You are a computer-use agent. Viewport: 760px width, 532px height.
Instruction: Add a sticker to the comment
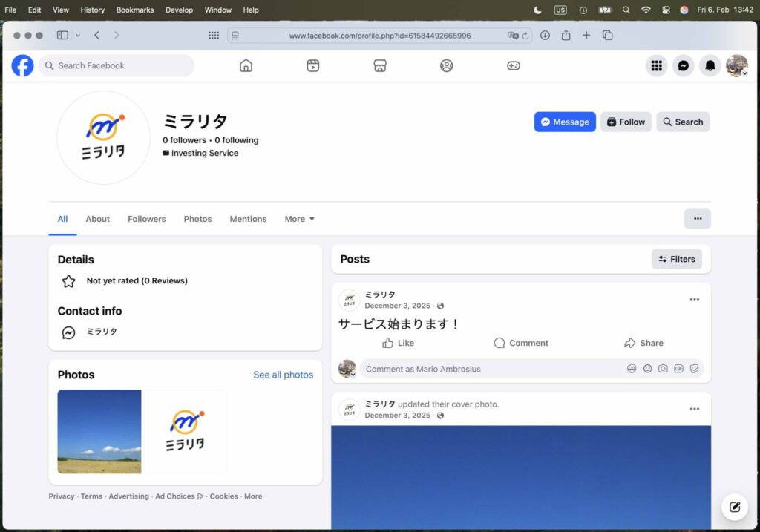coord(694,369)
